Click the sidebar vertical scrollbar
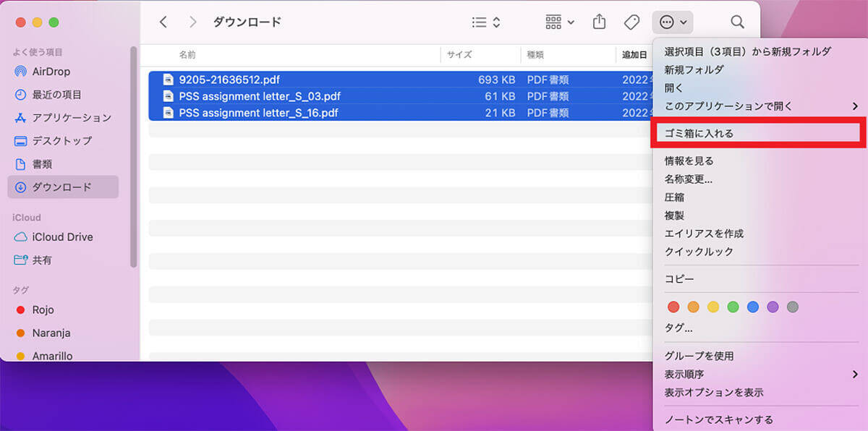This screenshot has width=868, height=431. [133, 155]
